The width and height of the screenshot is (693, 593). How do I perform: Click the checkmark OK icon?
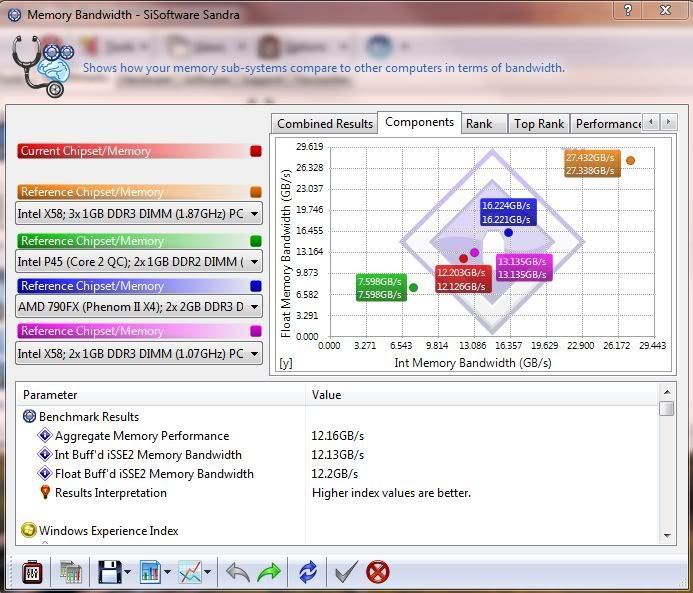pos(346,573)
